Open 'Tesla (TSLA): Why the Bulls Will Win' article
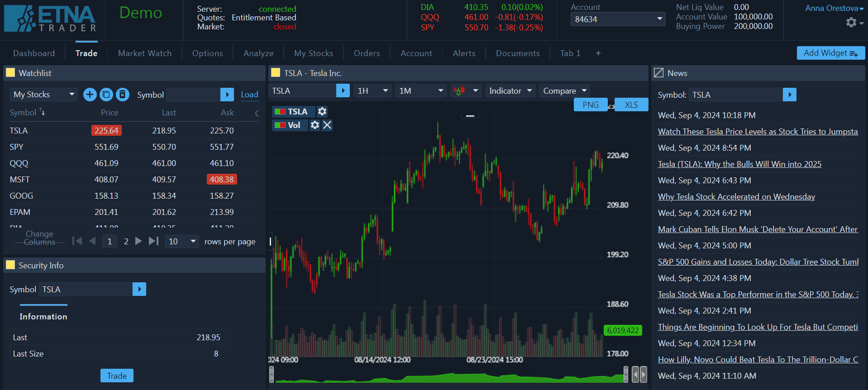 pyautogui.click(x=739, y=164)
